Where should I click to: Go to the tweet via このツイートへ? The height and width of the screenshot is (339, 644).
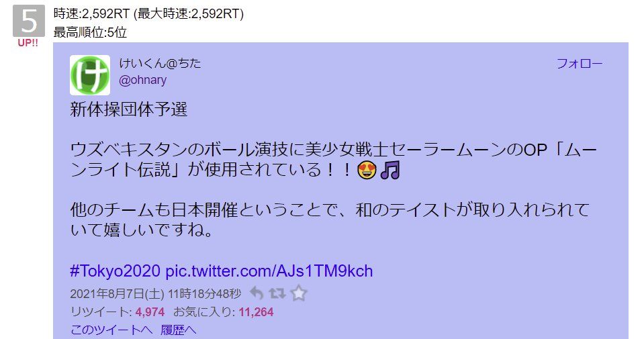[111, 330]
